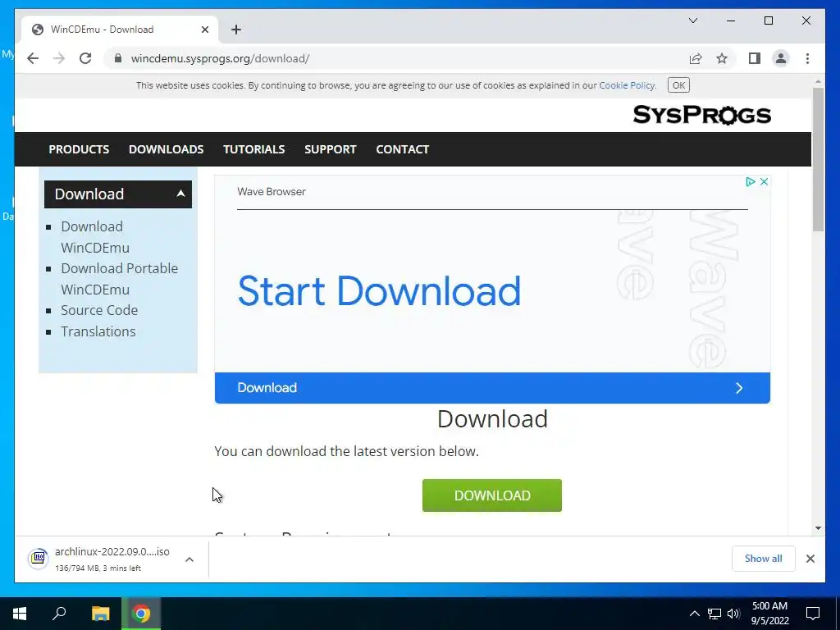Image resolution: width=840 pixels, height=630 pixels.
Task: Open the Cookie Policy link
Action: pos(626,85)
